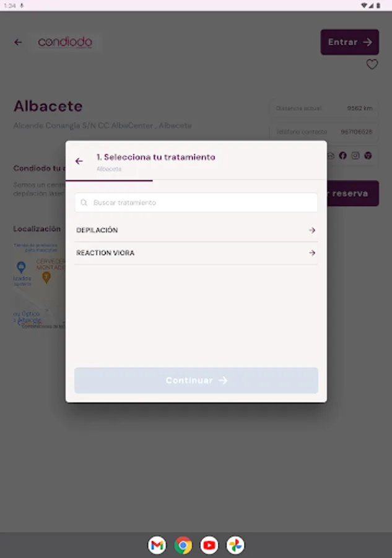Open Google Photos from the taskbar
This screenshot has height=558, width=392.
(235, 545)
